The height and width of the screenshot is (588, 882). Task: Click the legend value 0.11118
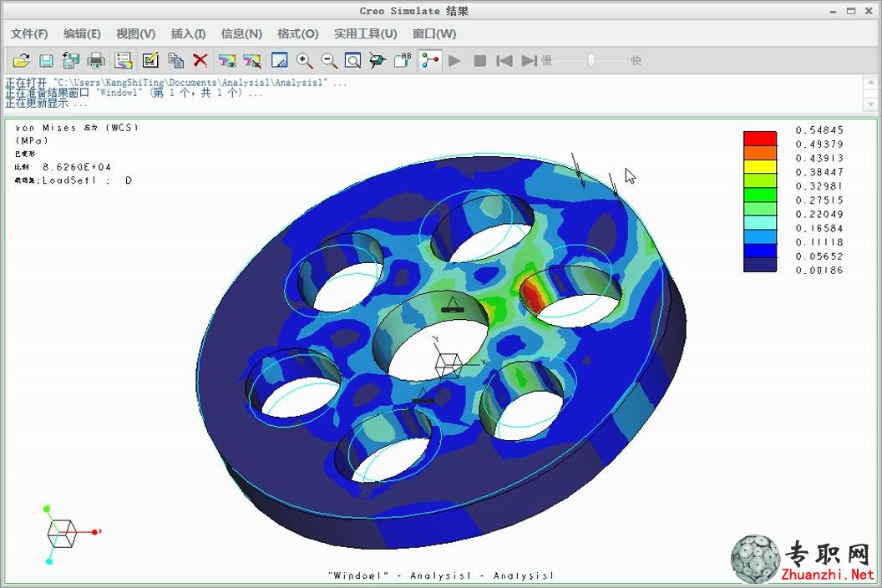click(819, 242)
